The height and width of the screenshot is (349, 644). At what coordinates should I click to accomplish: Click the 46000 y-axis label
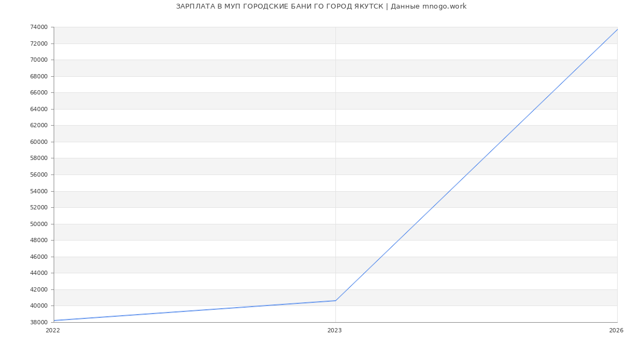coord(39,257)
